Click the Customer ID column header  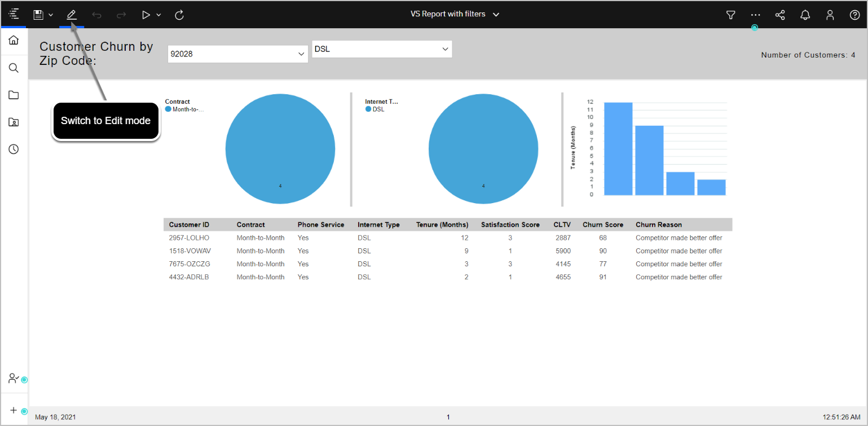click(x=189, y=225)
